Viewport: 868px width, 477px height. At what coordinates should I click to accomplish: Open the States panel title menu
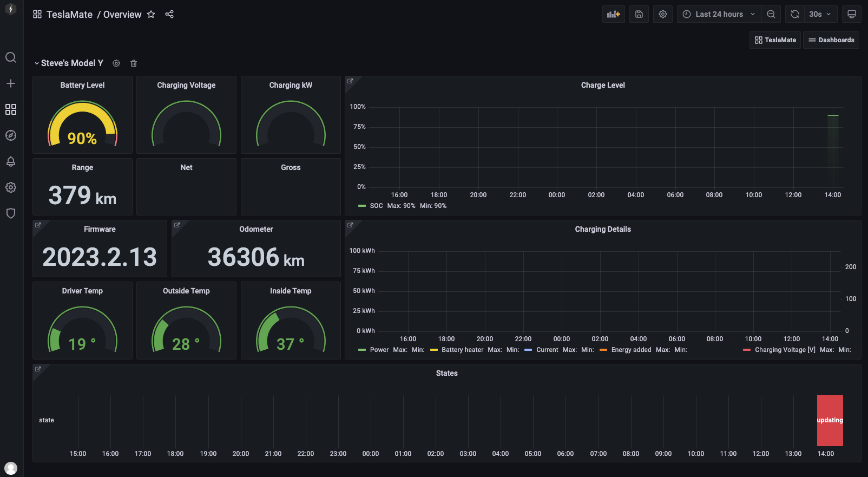[447, 373]
